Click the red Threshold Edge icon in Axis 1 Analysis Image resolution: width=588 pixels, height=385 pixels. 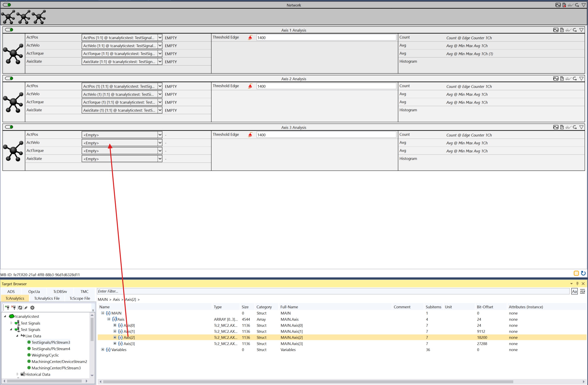250,38
